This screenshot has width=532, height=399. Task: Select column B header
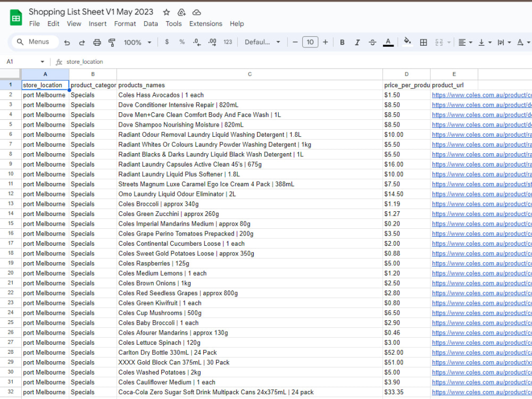93,74
